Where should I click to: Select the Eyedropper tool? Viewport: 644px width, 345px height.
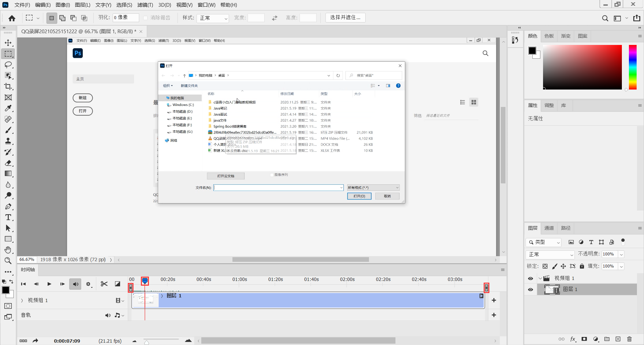[8, 108]
